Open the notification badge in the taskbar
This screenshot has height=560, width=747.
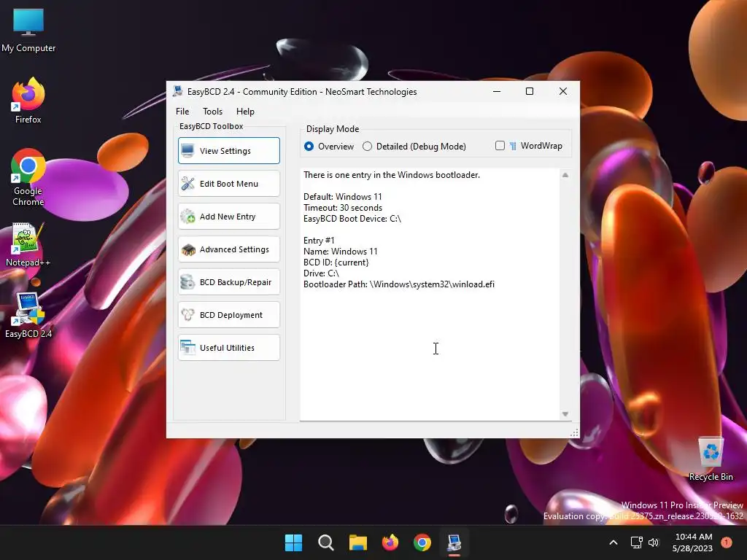(727, 542)
